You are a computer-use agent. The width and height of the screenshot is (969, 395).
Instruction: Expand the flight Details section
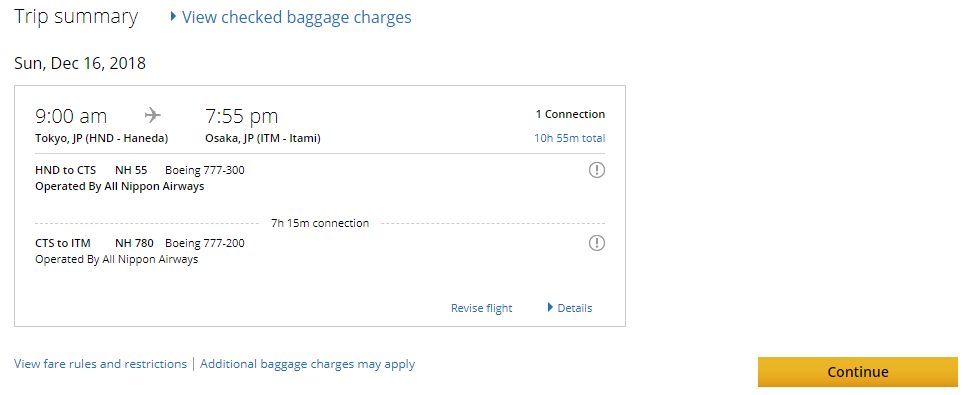(x=569, y=308)
